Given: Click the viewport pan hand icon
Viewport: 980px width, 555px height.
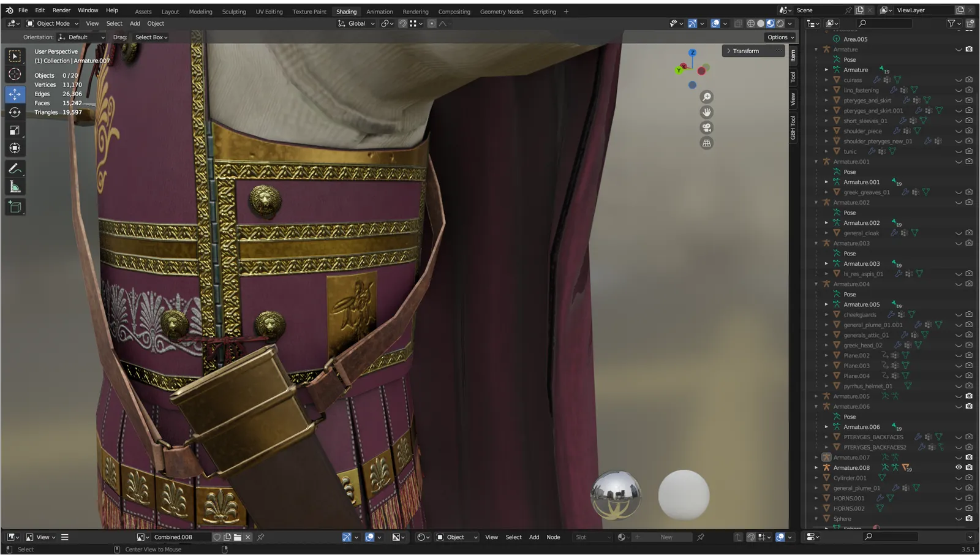Looking at the screenshot, I should 707,112.
